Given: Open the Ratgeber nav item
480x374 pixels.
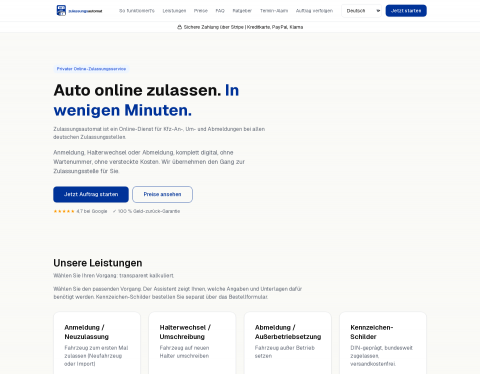Looking at the screenshot, I should tap(242, 11).
